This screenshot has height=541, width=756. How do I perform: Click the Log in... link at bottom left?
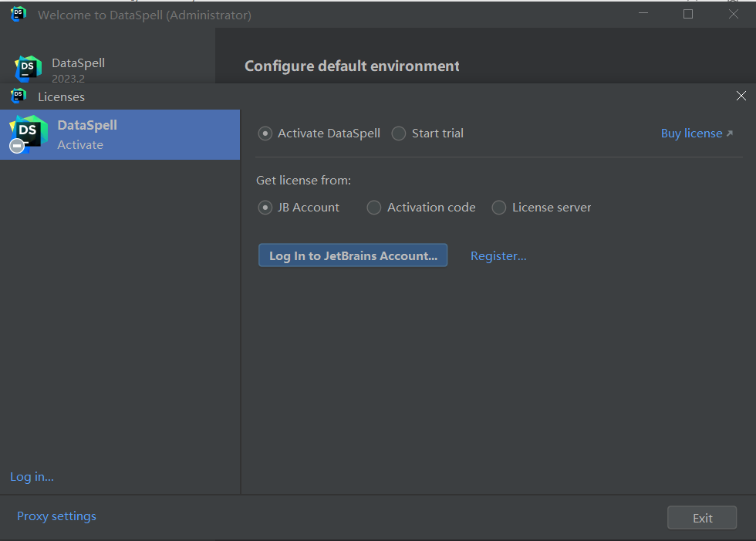point(32,477)
